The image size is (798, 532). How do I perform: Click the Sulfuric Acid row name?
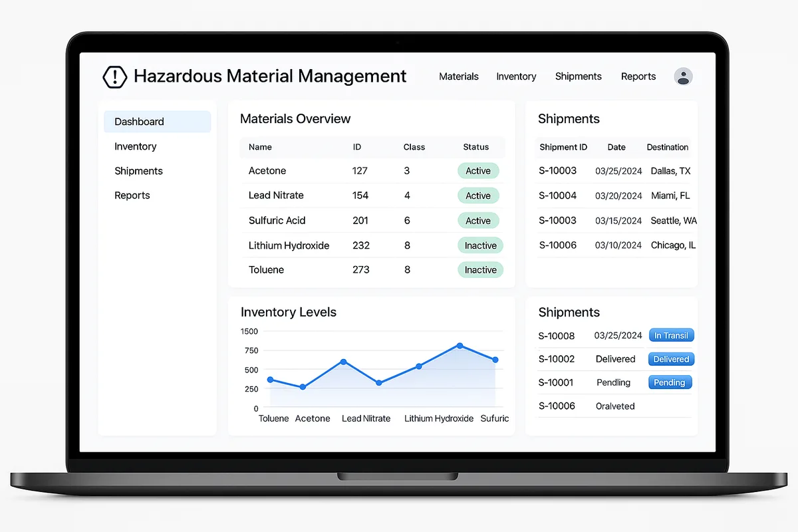tap(277, 221)
